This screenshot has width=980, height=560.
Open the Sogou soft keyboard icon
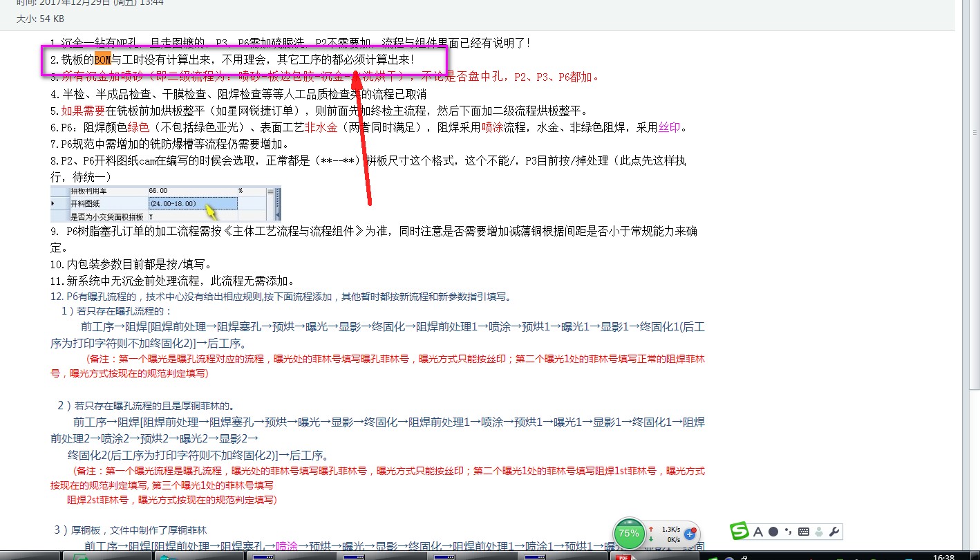[x=803, y=532]
